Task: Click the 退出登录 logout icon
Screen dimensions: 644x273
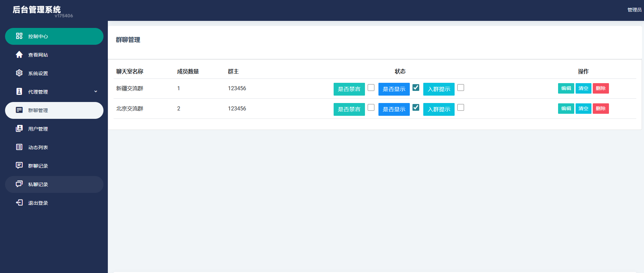Action: tap(19, 203)
